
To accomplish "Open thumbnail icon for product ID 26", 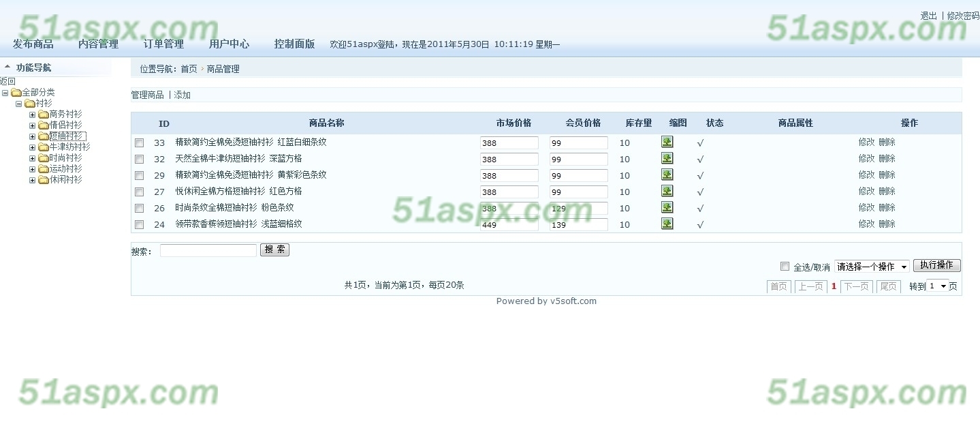I will [x=667, y=207].
